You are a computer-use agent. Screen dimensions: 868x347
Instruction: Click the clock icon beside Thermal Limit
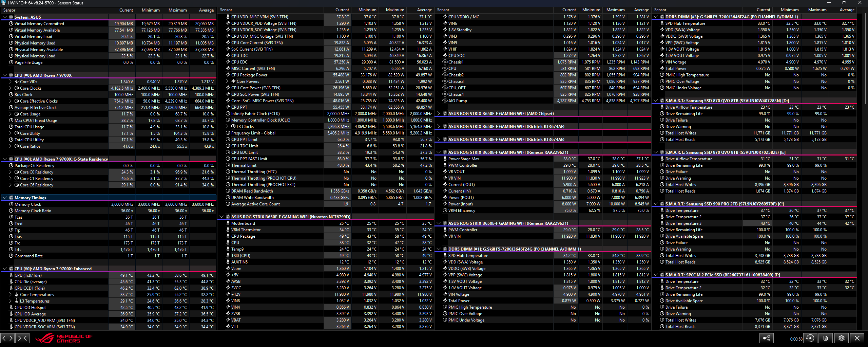point(228,165)
